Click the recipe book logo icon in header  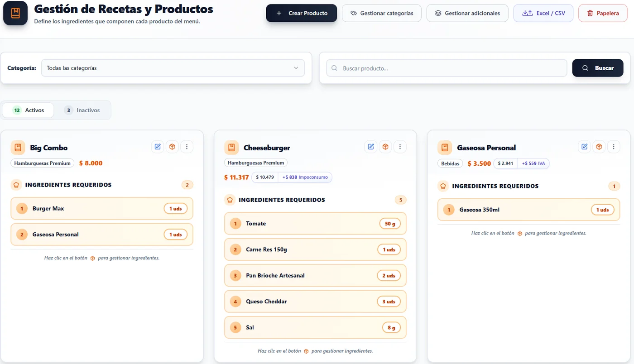pos(15,13)
